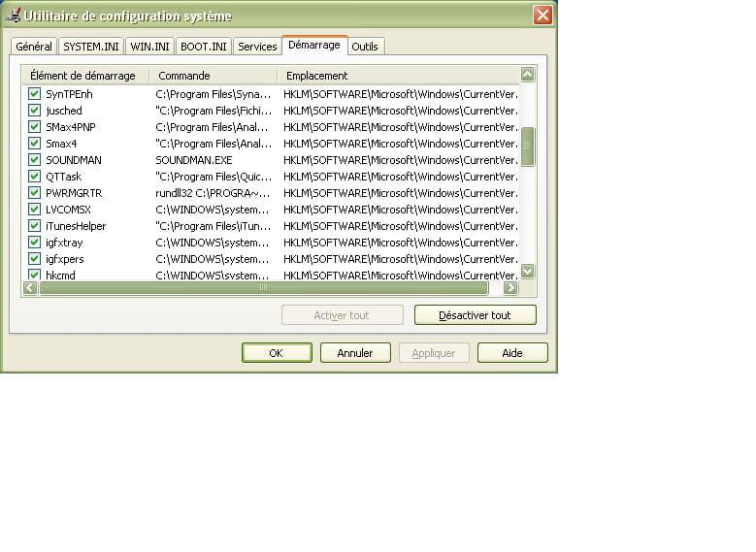
Task: Select the Démarrage tab
Action: click(x=314, y=45)
